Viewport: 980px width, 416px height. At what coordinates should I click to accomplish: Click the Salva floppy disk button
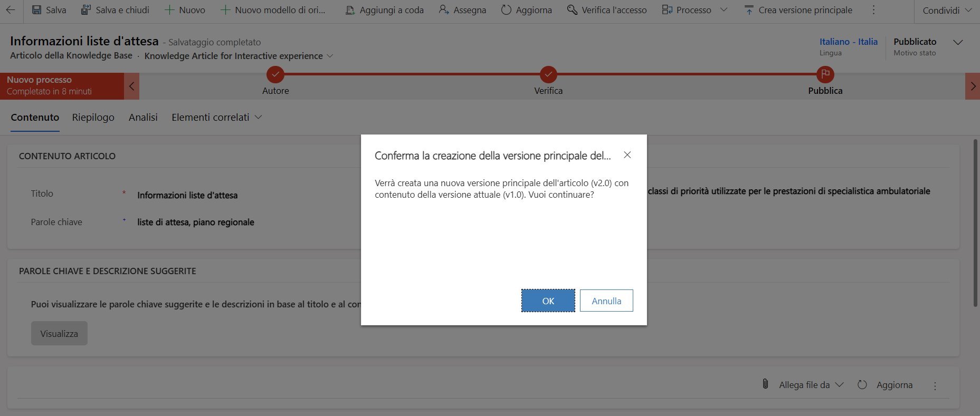pos(49,10)
